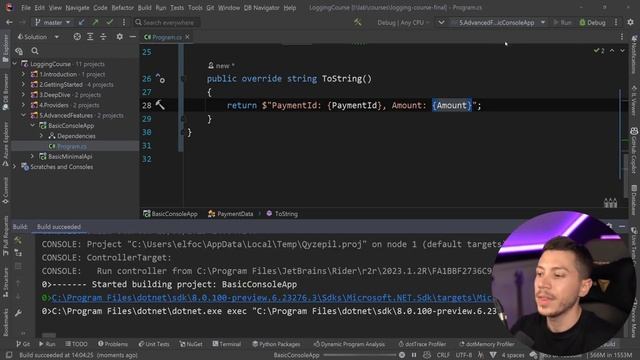This screenshot has height=360, width=640.
Task: Click the CRLF line separator in status bar
Action: click(443, 355)
